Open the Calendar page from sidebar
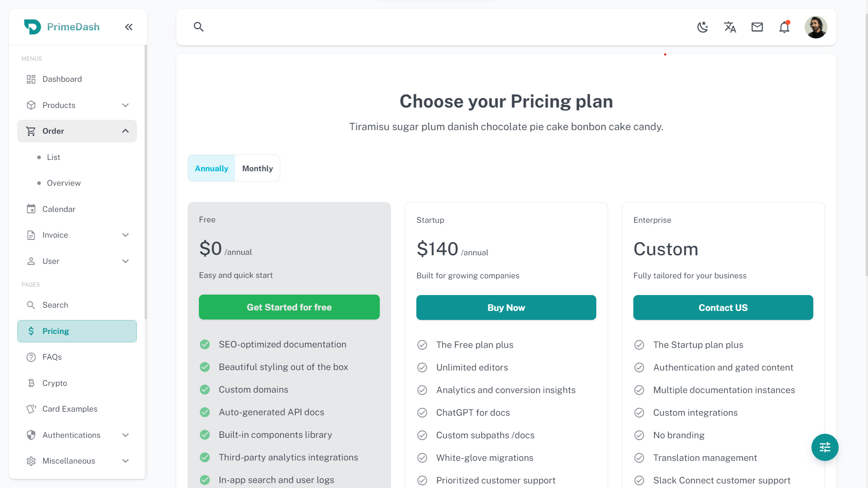The width and height of the screenshot is (868, 488). pos(59,209)
